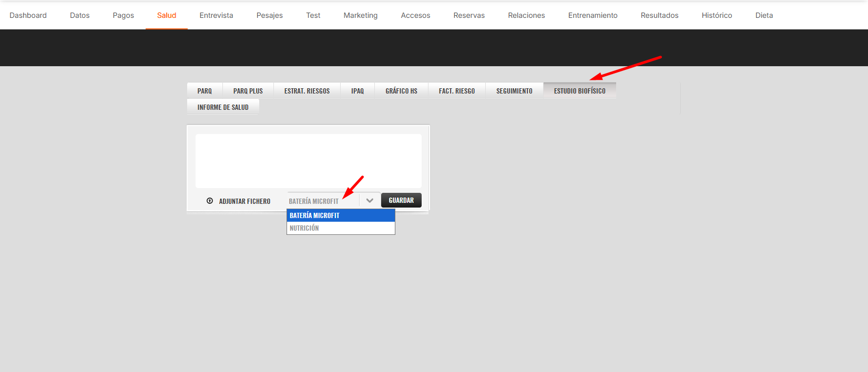Open the Fact. Riesgo tab

pos(456,91)
